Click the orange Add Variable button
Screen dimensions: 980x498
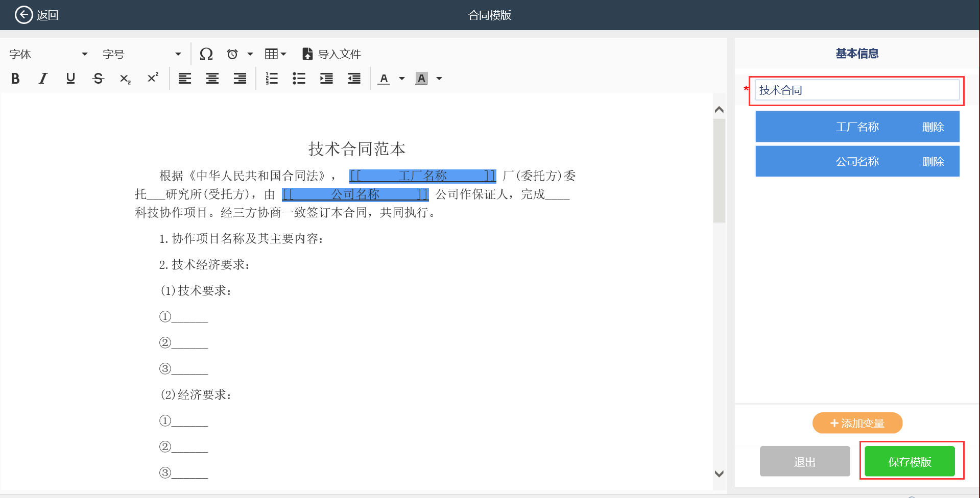pyautogui.click(x=857, y=423)
